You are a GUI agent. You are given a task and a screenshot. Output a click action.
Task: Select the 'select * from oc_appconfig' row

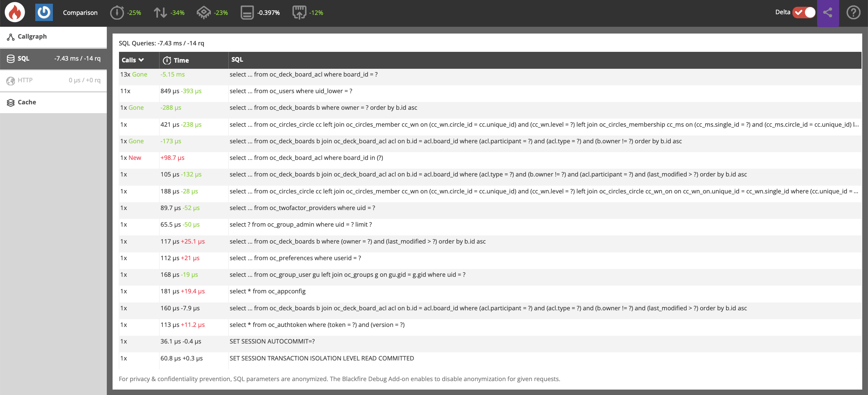[x=267, y=291]
